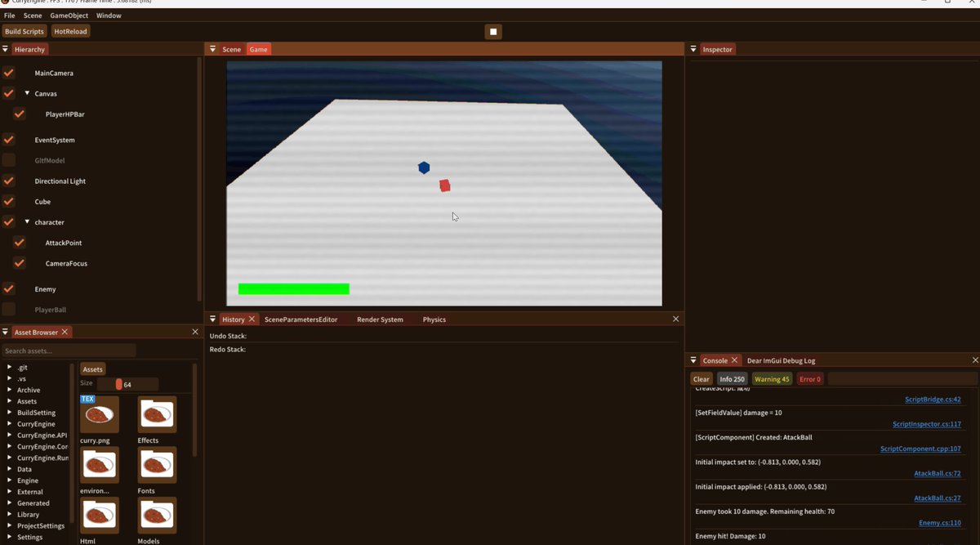The width and height of the screenshot is (980, 545).
Task: Toggle character active checkbox
Action: coord(9,221)
